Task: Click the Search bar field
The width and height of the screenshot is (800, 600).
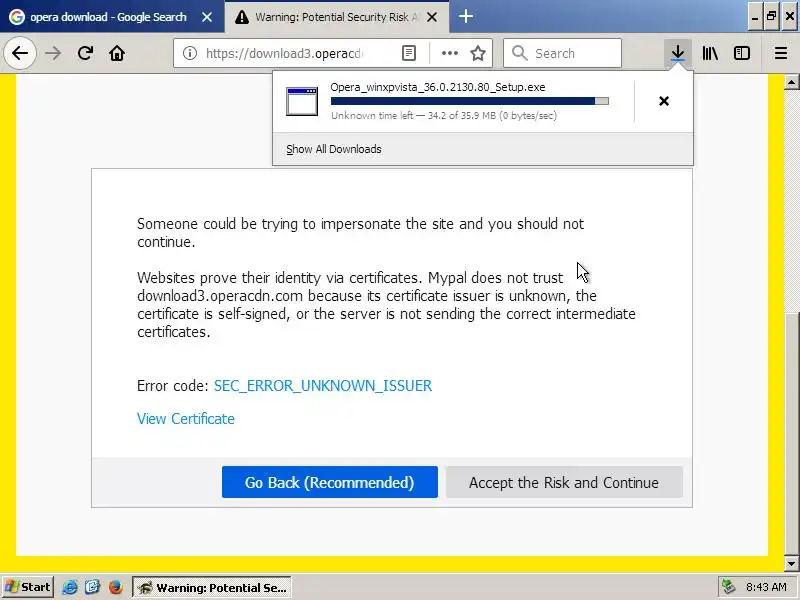Action: (x=562, y=53)
